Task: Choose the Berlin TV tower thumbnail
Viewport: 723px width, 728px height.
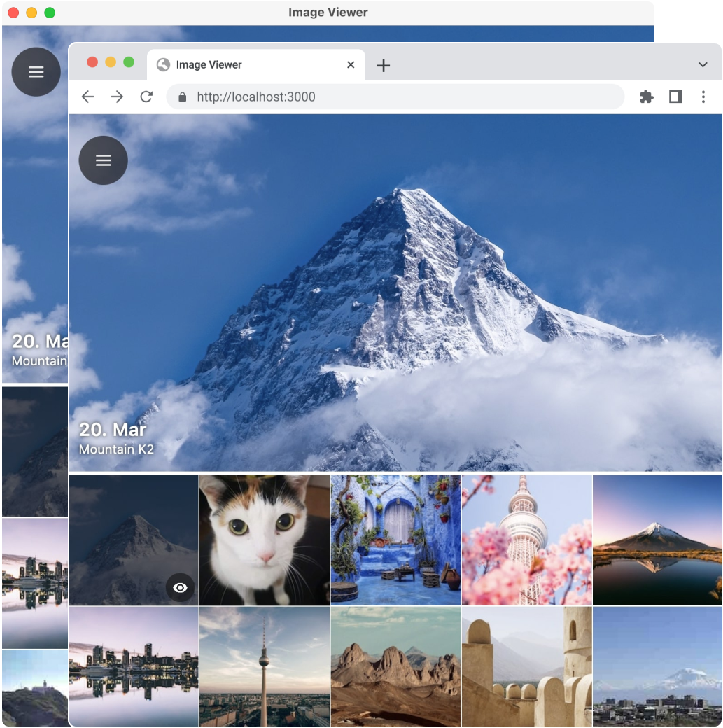Action: point(264,666)
